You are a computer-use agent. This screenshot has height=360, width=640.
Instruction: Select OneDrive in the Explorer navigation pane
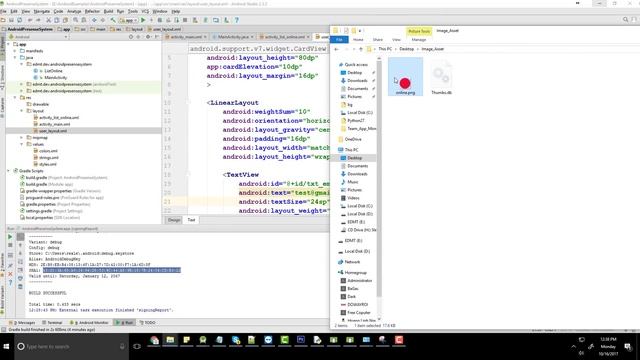(353, 139)
